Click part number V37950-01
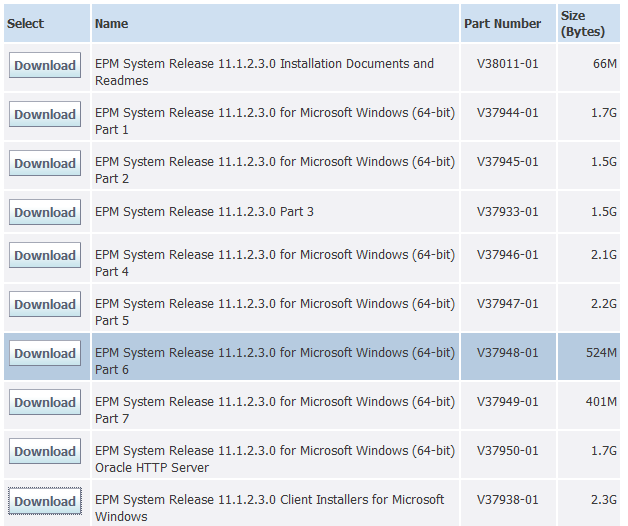628x526 pixels. (x=507, y=450)
